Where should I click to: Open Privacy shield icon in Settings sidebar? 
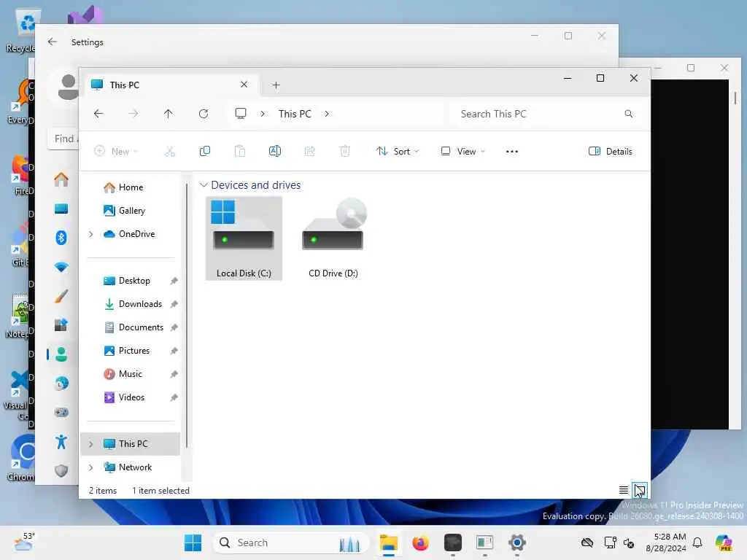pos(61,471)
